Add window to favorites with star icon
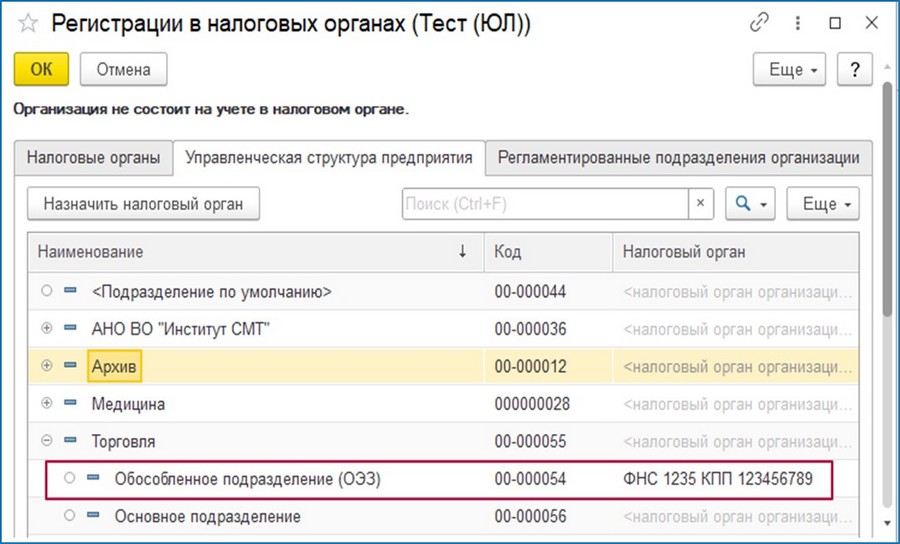This screenshot has width=900, height=544. click(x=28, y=24)
